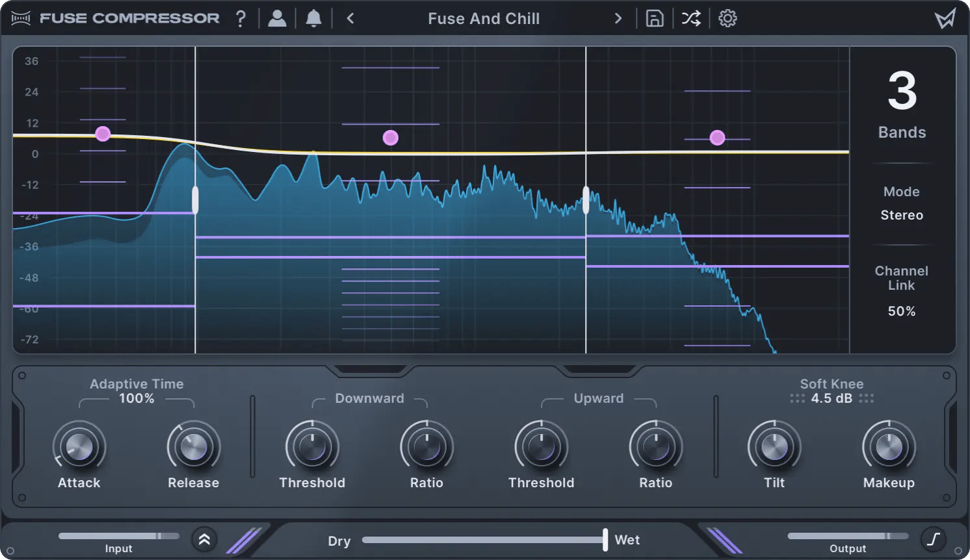The height and width of the screenshot is (560, 970).
Task: Click the Tilt knob
Action: click(774, 447)
